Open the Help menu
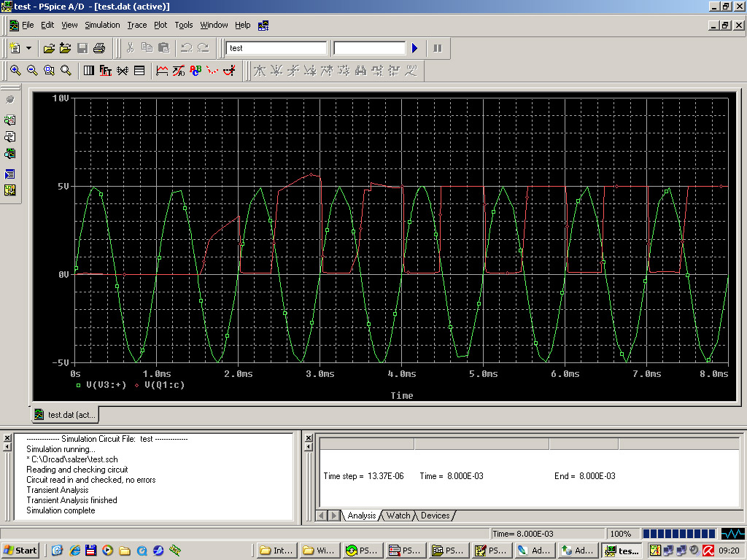Viewport: 747px width, 560px height. pyautogui.click(x=242, y=25)
